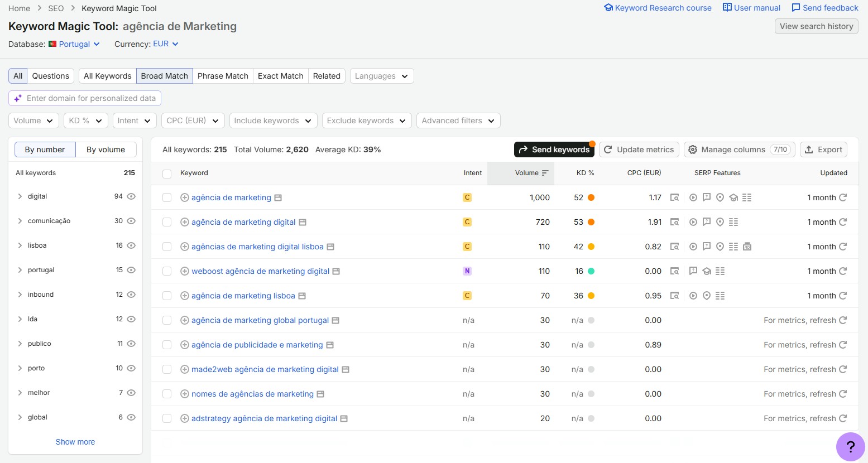Add 'weboost agência de marketing digital' plus icon
Screen dimensions: 868x463
pos(185,271)
